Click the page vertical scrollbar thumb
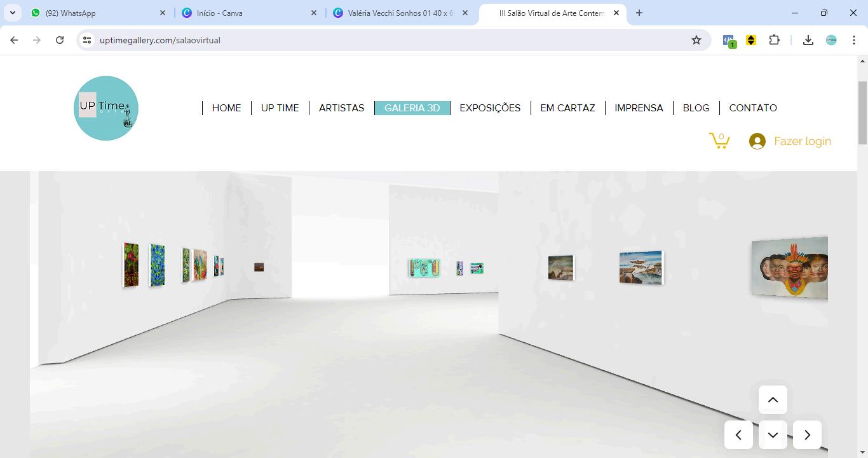The height and width of the screenshot is (458, 868). [862, 113]
